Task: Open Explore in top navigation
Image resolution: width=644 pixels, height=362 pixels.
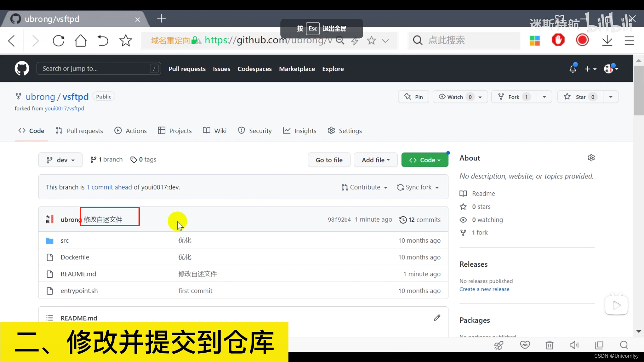Action: (333, 69)
